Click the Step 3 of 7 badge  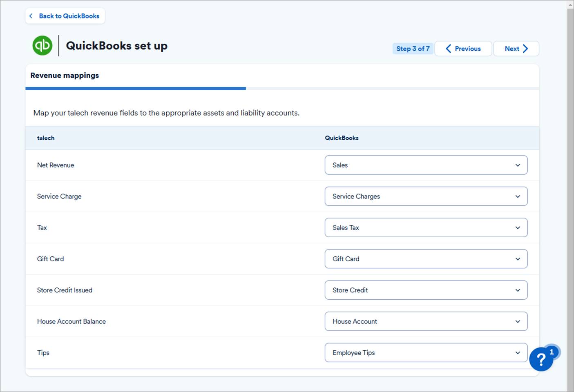(x=413, y=49)
